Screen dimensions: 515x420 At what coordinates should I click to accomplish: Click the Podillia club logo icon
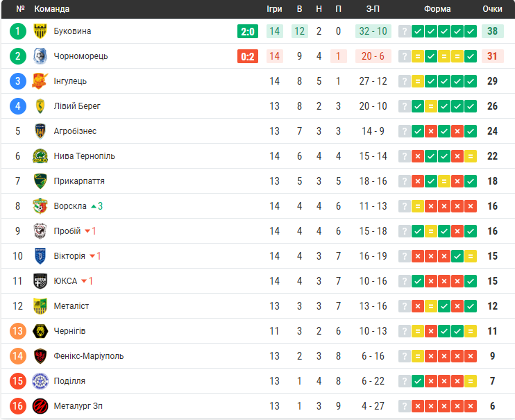(x=40, y=381)
